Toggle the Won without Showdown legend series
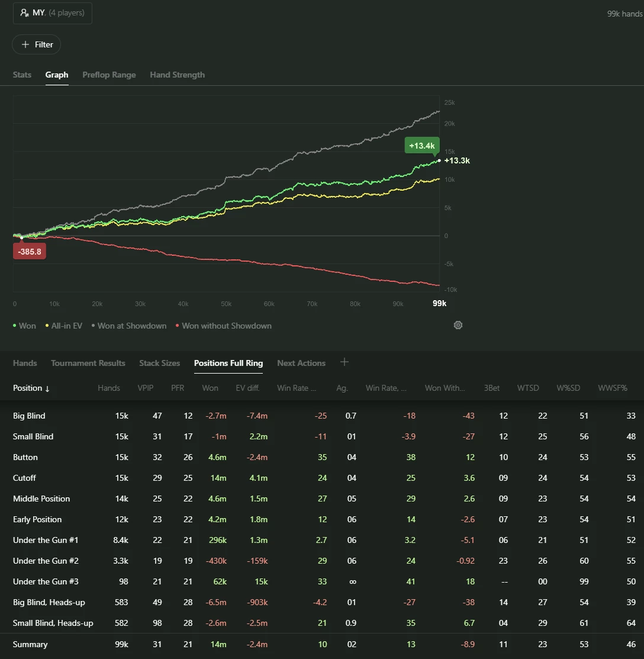644x659 pixels. click(x=224, y=326)
